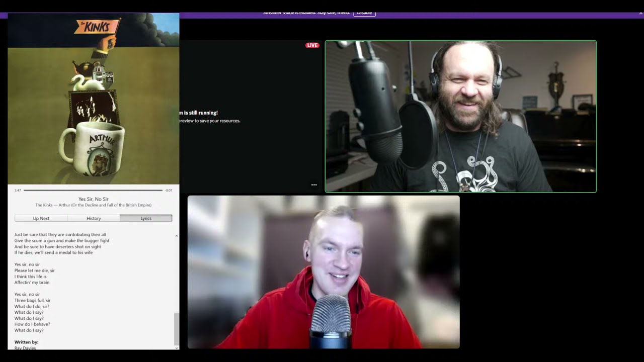Click the LIVE badge on the stream
644x362 pixels.
point(312,45)
